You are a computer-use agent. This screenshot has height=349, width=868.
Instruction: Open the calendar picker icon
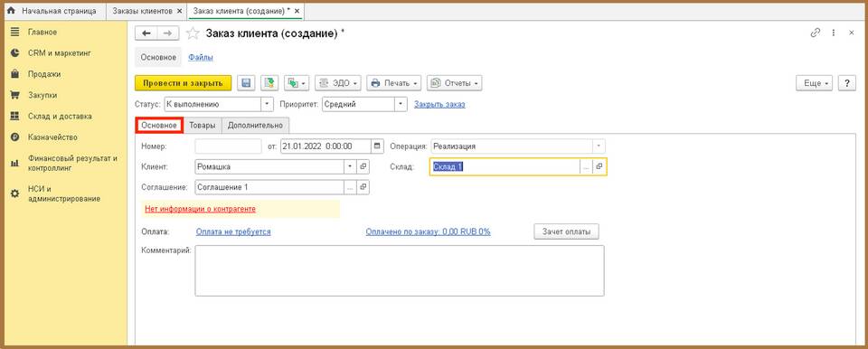point(377,146)
